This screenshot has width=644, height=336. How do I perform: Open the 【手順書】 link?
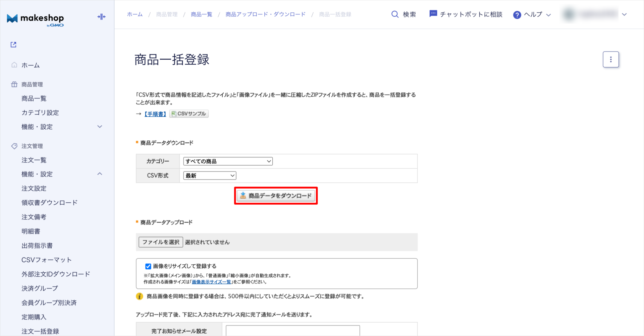tap(155, 114)
